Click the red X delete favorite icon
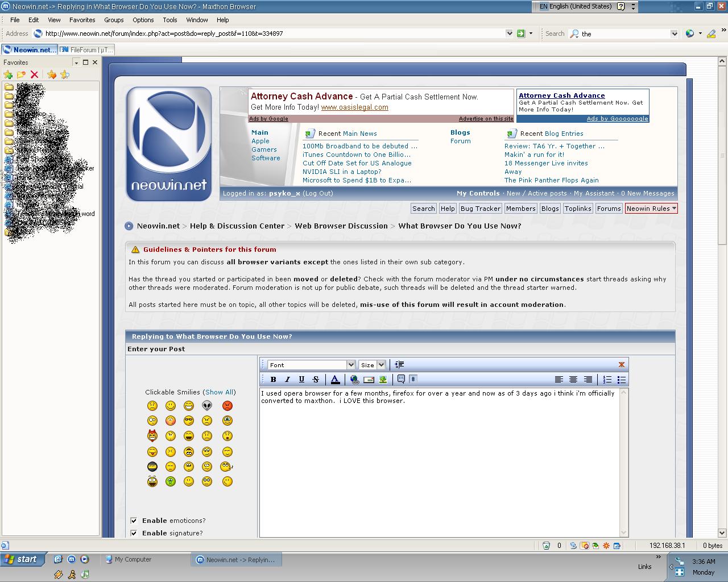The width and height of the screenshot is (728, 582). tap(34, 74)
